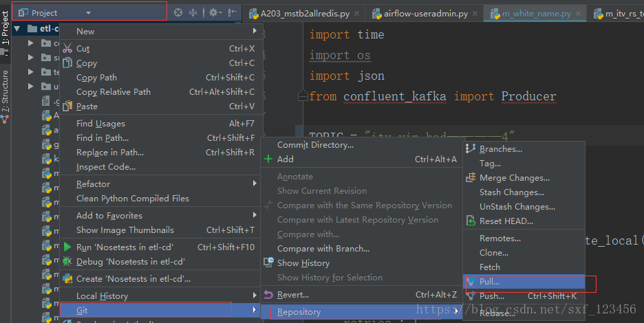Click the green Run arrow icon

(x=67, y=247)
